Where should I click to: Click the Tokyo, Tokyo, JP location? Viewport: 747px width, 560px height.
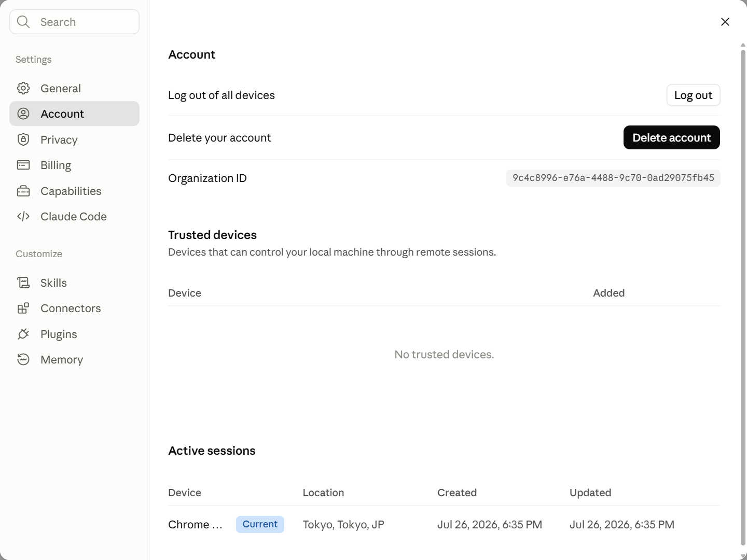point(343,524)
